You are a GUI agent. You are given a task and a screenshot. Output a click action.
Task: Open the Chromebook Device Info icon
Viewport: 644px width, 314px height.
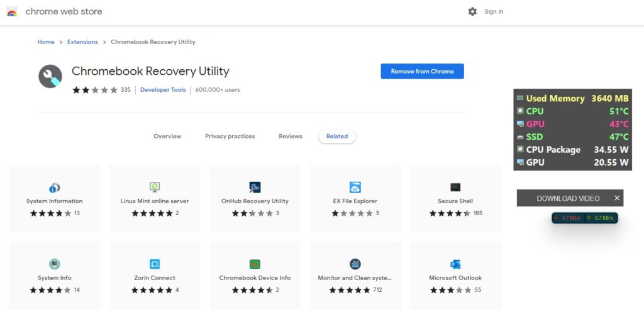pyautogui.click(x=255, y=264)
